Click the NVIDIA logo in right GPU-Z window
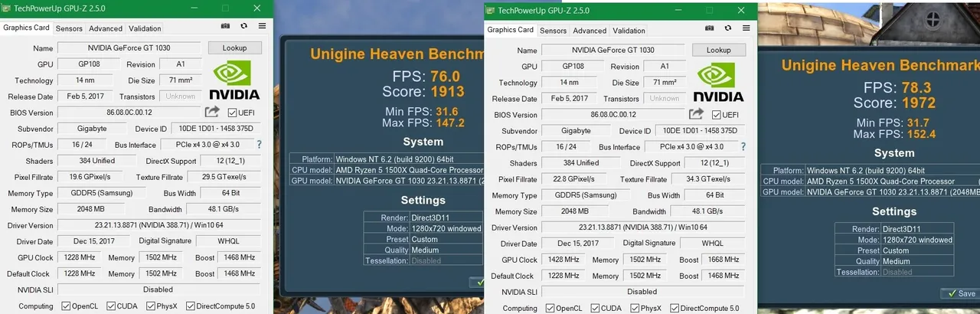980x314 pixels. (718, 83)
